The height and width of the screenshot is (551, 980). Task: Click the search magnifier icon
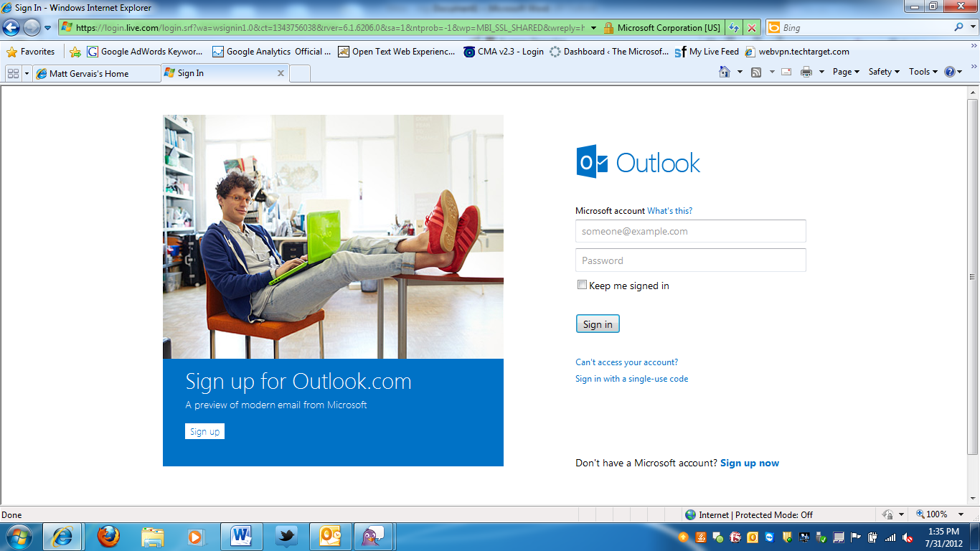coord(959,27)
